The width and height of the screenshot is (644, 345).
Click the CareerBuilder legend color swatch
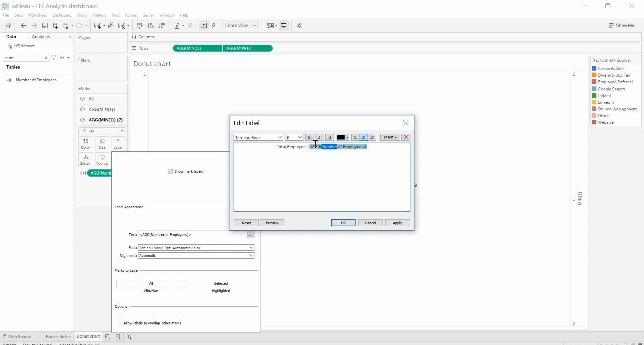point(594,68)
